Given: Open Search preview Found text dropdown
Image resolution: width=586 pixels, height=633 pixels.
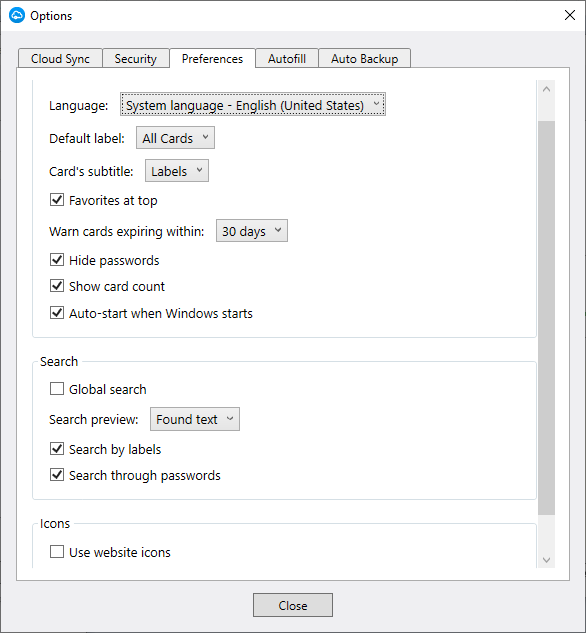Looking at the screenshot, I should (195, 419).
